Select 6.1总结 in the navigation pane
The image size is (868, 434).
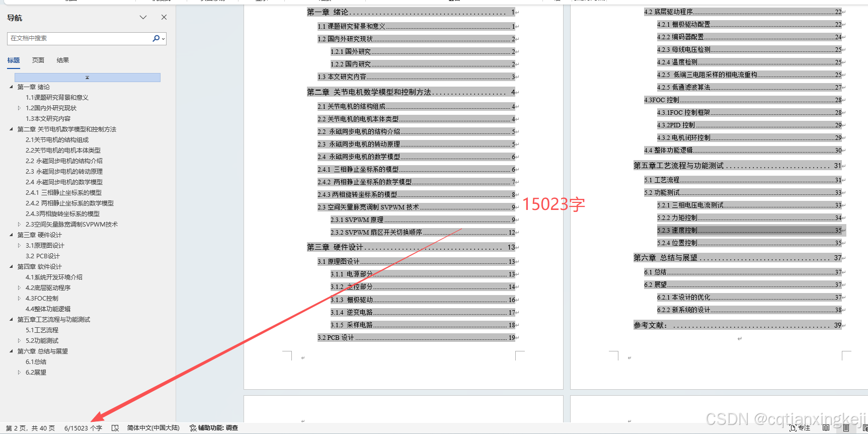36,362
